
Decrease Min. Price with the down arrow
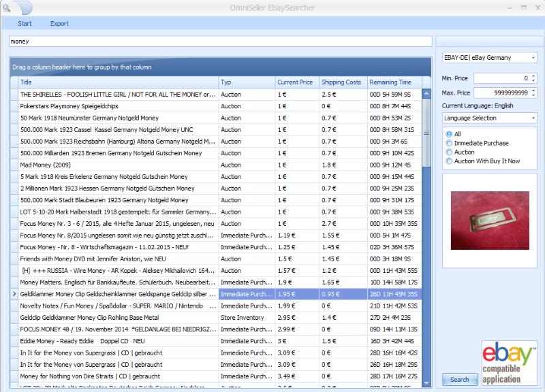tap(533, 80)
